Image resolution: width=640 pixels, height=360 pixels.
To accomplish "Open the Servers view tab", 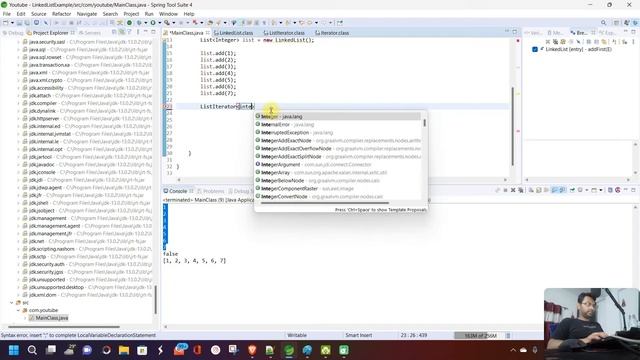I will tap(89, 33).
